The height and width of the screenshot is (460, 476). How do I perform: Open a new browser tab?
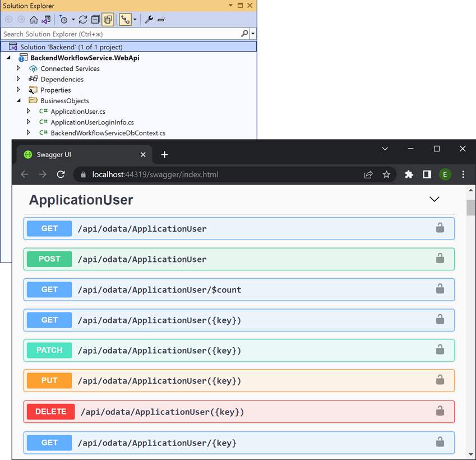click(x=164, y=155)
